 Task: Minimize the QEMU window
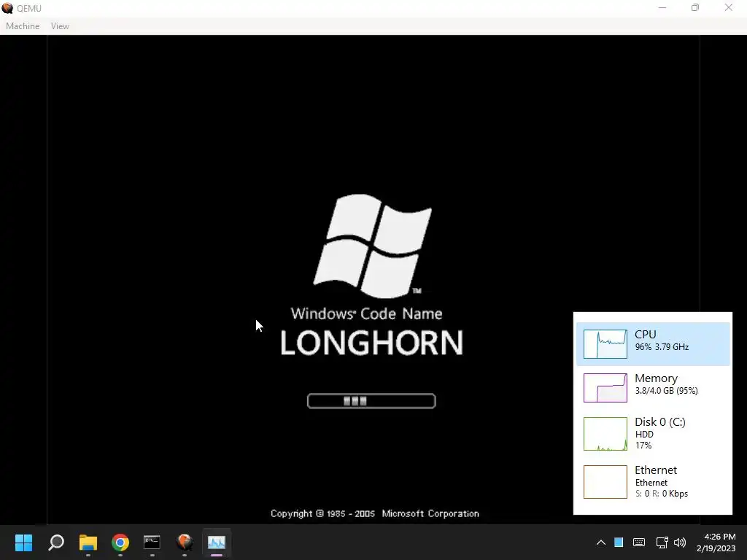(x=662, y=8)
